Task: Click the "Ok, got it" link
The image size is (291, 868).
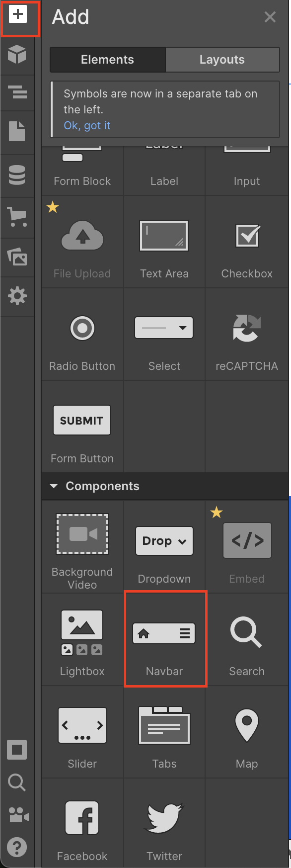Action: 87,125
